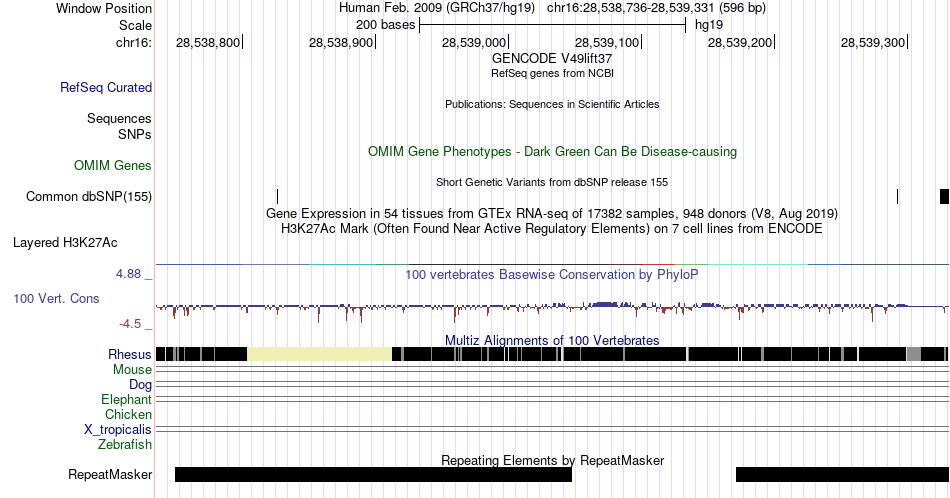Click Repeating Elements by RepeatMasker title
Viewport: 950px width, 498px height.
[552, 460]
